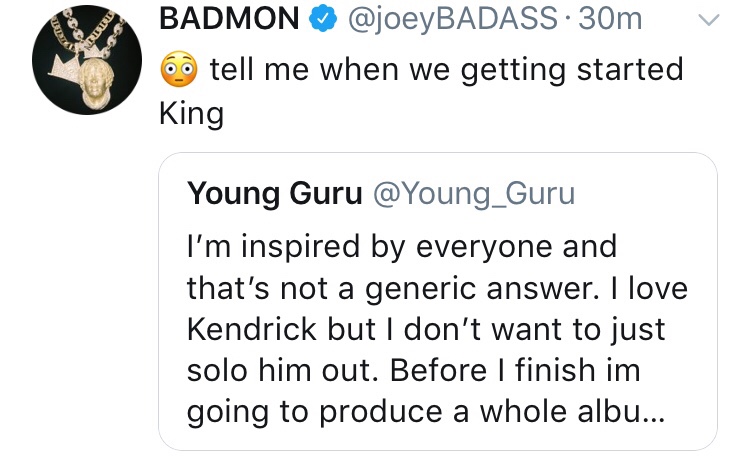Click the line "I'm inspired by everyone and"
750x459 pixels.
pyautogui.click(x=402, y=246)
